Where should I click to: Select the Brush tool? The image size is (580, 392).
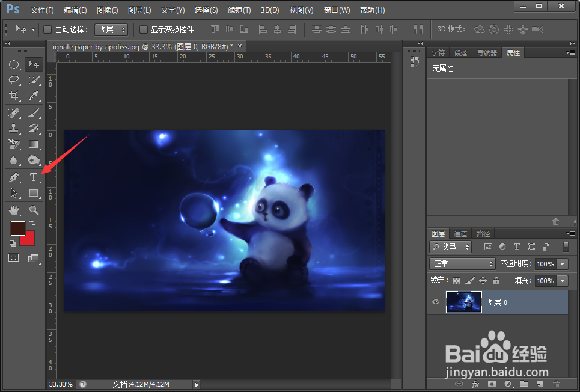(x=34, y=112)
